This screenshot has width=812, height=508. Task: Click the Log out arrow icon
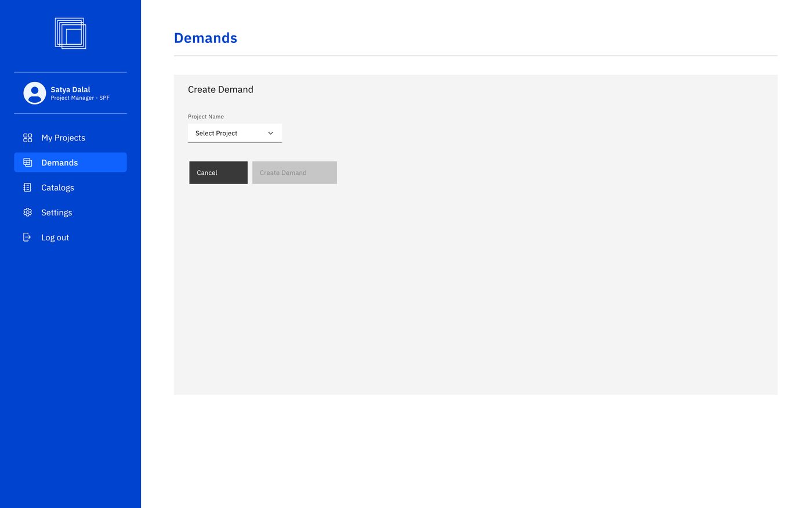tap(27, 237)
